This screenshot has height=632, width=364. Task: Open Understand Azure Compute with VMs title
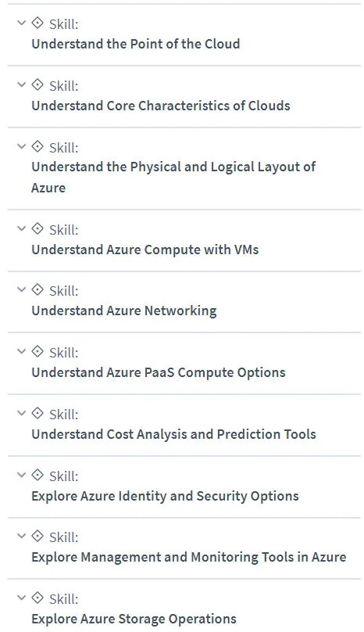click(145, 250)
